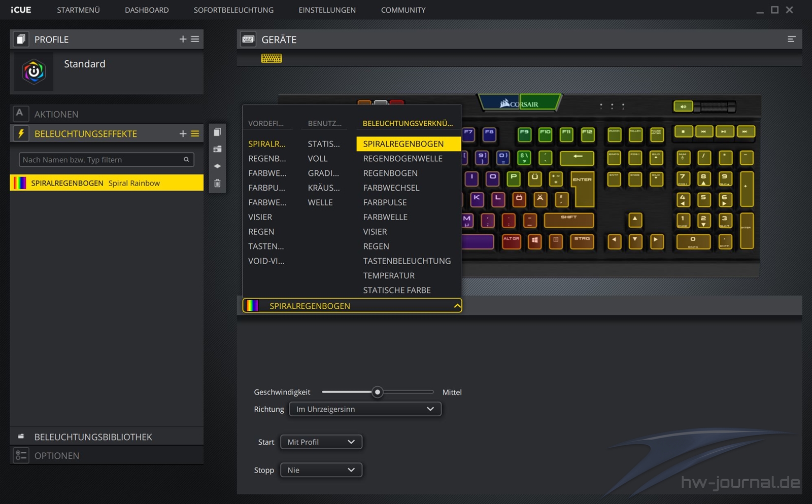Go to EINSTELLUNGEN
Image resolution: width=812 pixels, height=504 pixels.
click(x=327, y=10)
